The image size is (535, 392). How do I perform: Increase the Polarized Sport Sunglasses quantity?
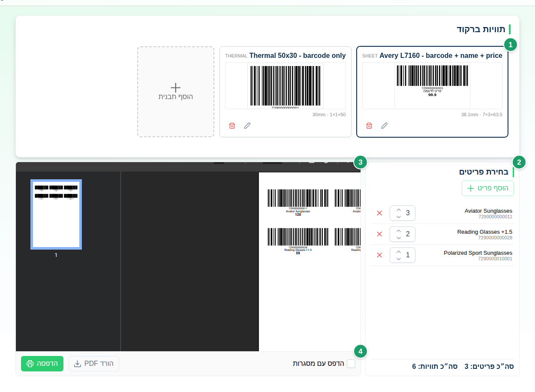point(399,252)
